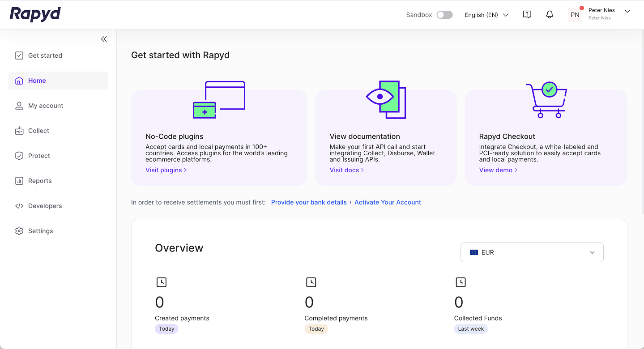Image resolution: width=644 pixels, height=349 pixels.
Task: Click the Protect shield icon
Action: (19, 156)
